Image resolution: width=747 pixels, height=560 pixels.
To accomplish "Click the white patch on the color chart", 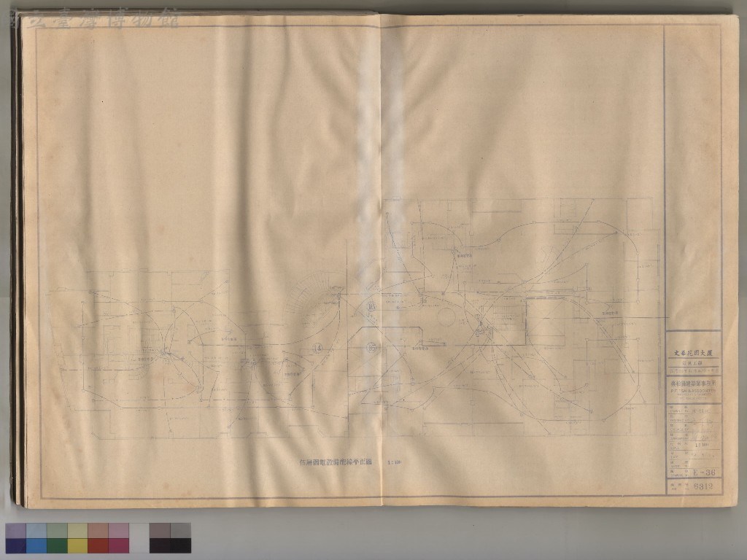I will pyautogui.click(x=139, y=537).
